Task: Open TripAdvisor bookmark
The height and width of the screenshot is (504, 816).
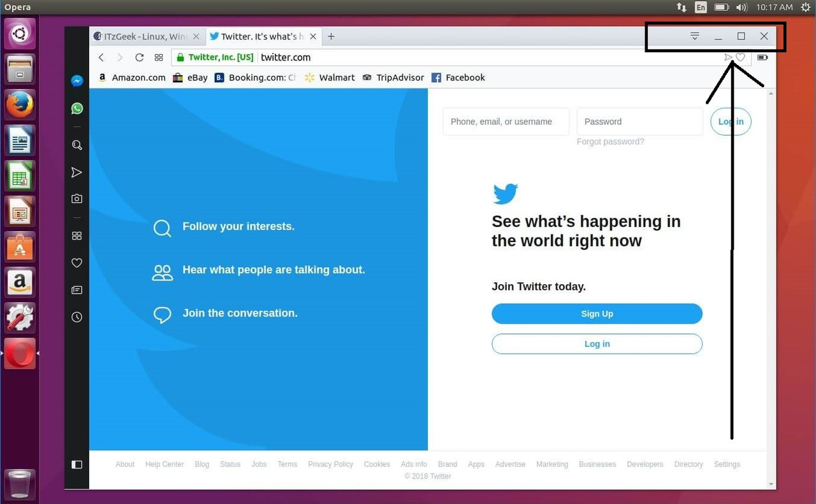Action: click(393, 78)
